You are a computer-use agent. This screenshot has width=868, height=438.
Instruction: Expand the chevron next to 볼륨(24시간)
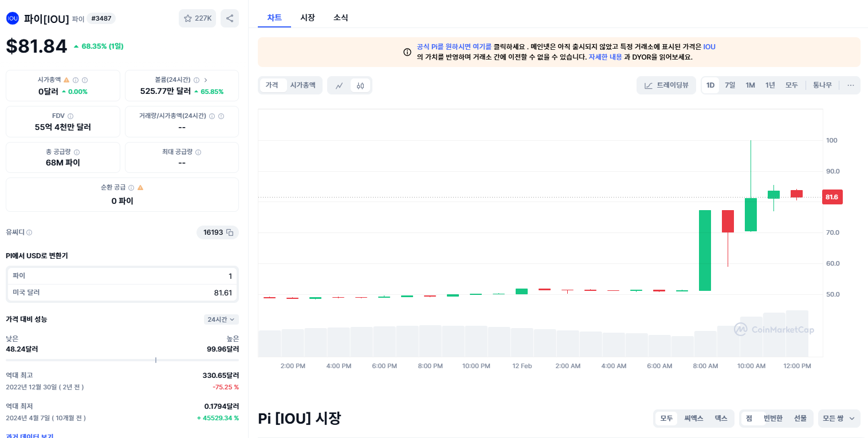(x=206, y=80)
